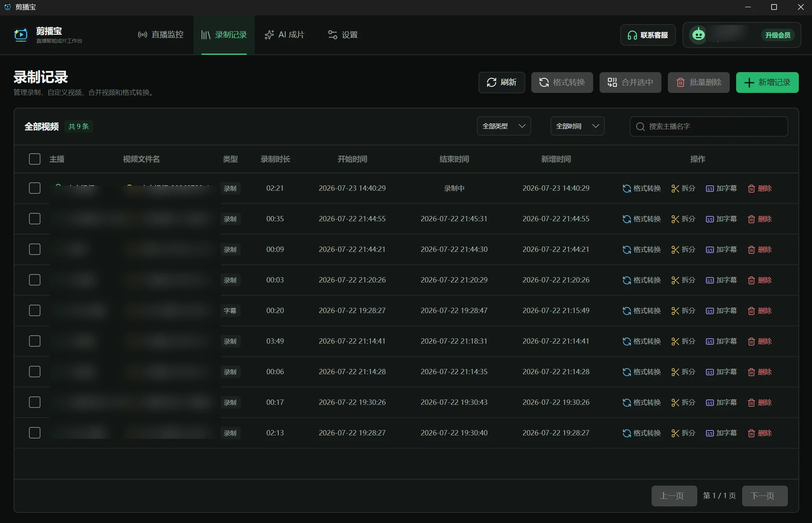Open the 全部类型 dropdown
812x523 pixels.
point(504,126)
